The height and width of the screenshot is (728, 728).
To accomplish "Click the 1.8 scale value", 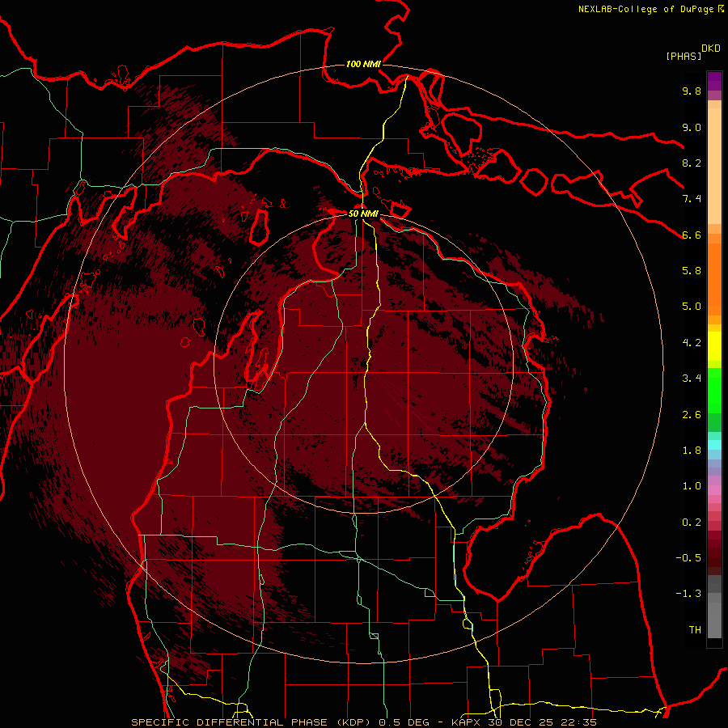I will click(692, 451).
